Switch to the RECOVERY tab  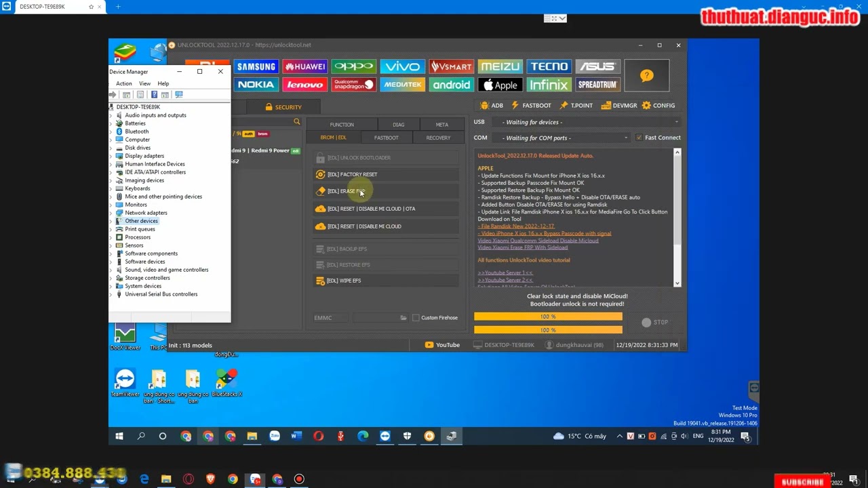[x=438, y=138]
